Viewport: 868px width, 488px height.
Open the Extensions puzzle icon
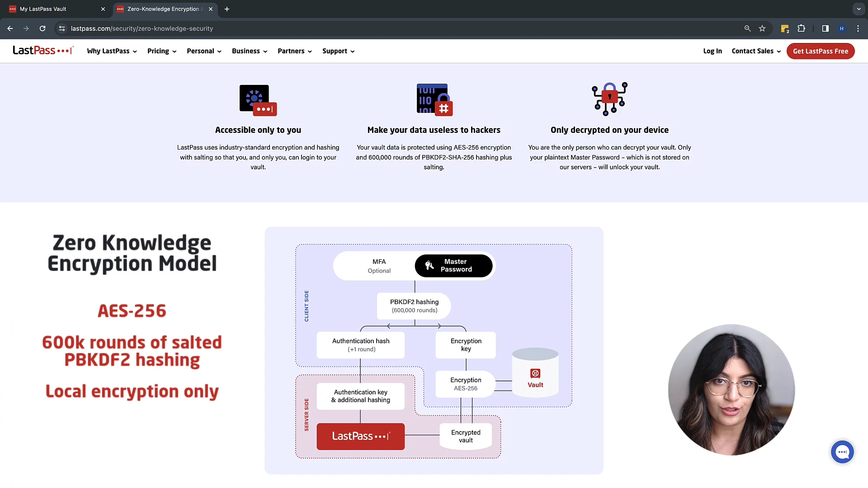[x=801, y=28]
